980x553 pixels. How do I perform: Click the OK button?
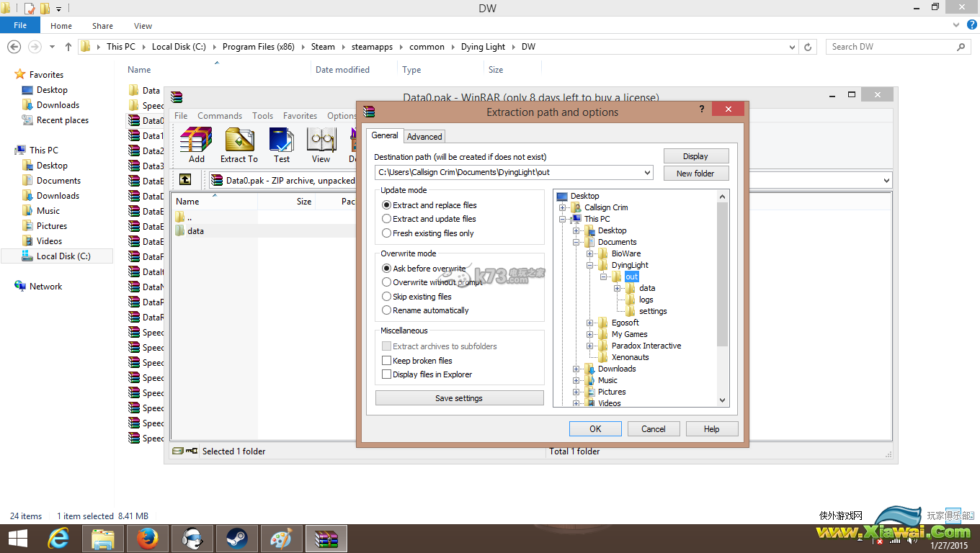595,429
